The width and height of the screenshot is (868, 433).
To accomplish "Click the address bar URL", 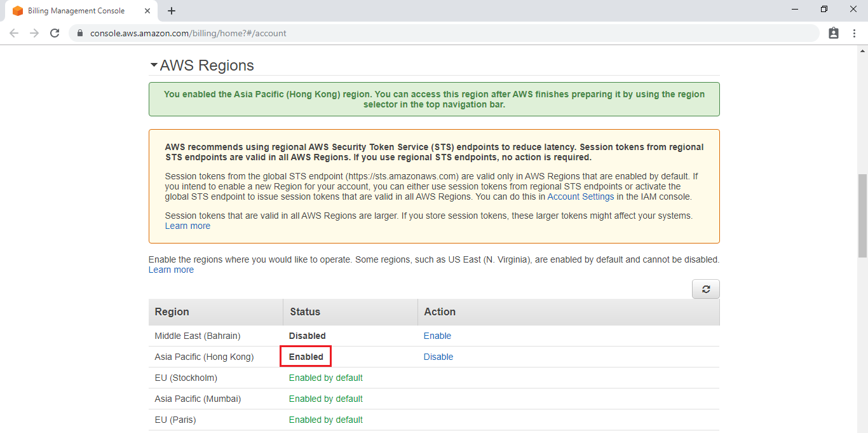I will (x=188, y=33).
